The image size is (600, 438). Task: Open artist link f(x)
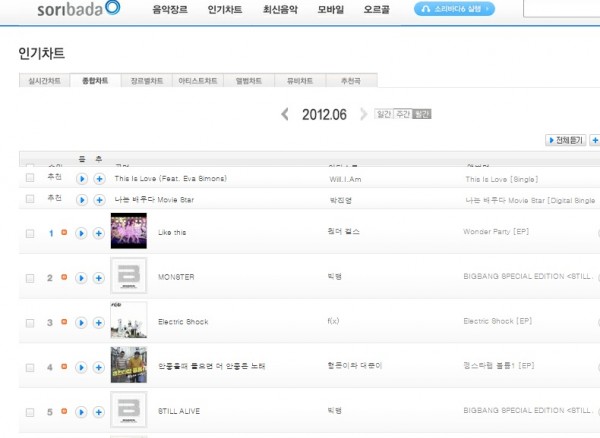(x=333, y=321)
